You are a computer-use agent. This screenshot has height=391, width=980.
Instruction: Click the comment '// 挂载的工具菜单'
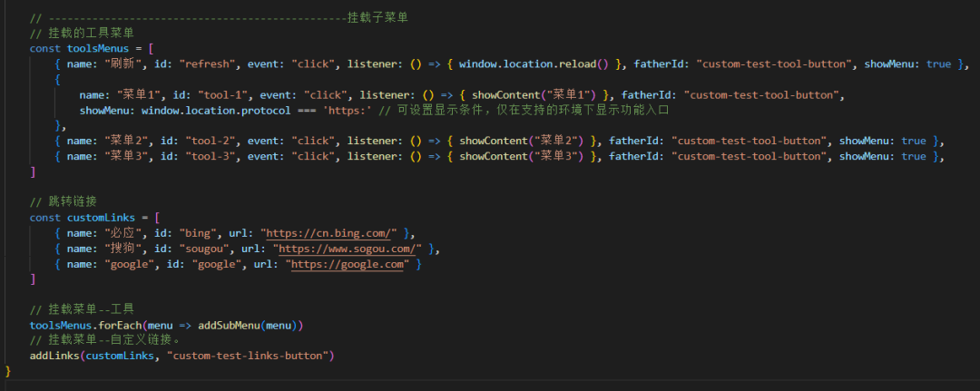[x=82, y=33]
